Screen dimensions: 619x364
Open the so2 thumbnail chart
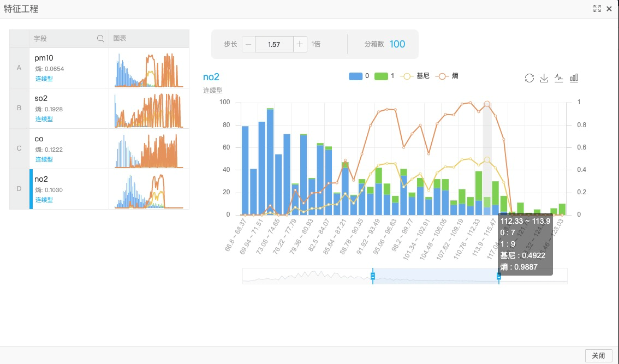[149, 110]
